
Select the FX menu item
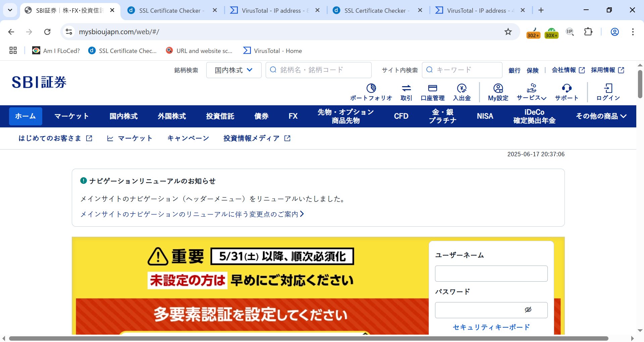(293, 116)
